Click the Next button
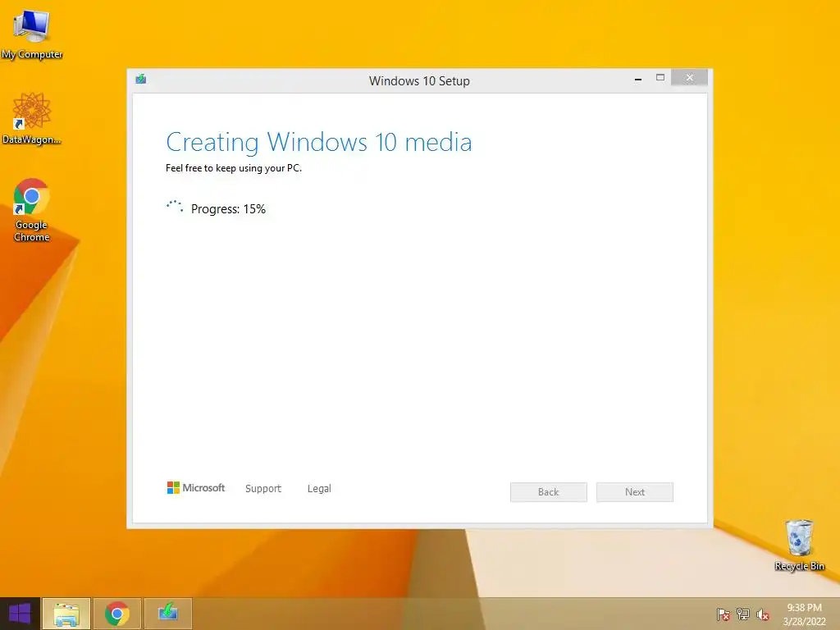The height and width of the screenshot is (630, 840). [635, 492]
